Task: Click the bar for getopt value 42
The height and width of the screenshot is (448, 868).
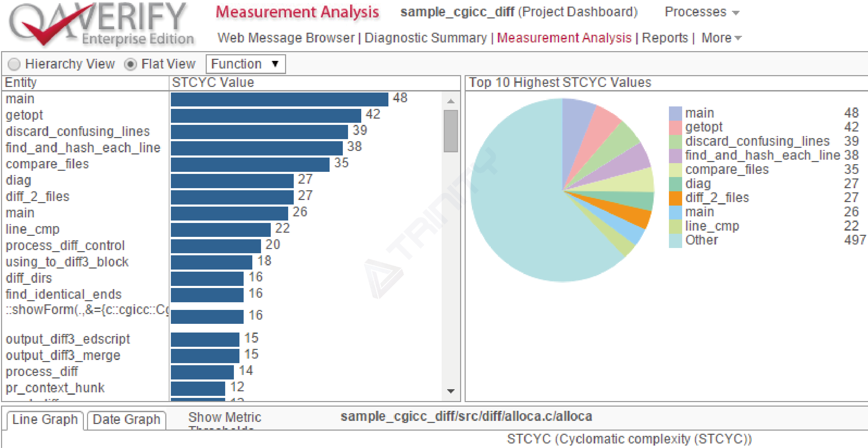Action: click(266, 115)
